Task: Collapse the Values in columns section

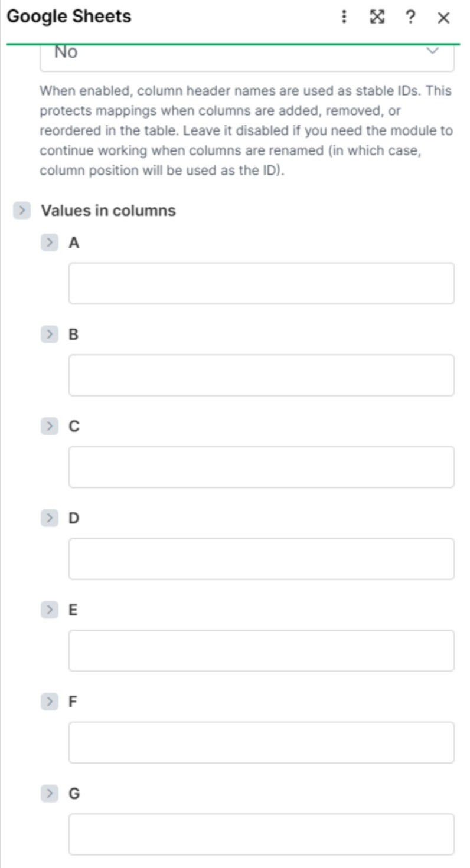Action: (22, 211)
